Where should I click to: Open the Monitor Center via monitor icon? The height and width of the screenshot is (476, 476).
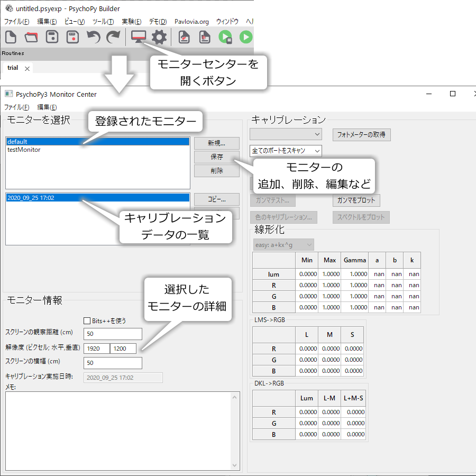tap(139, 38)
